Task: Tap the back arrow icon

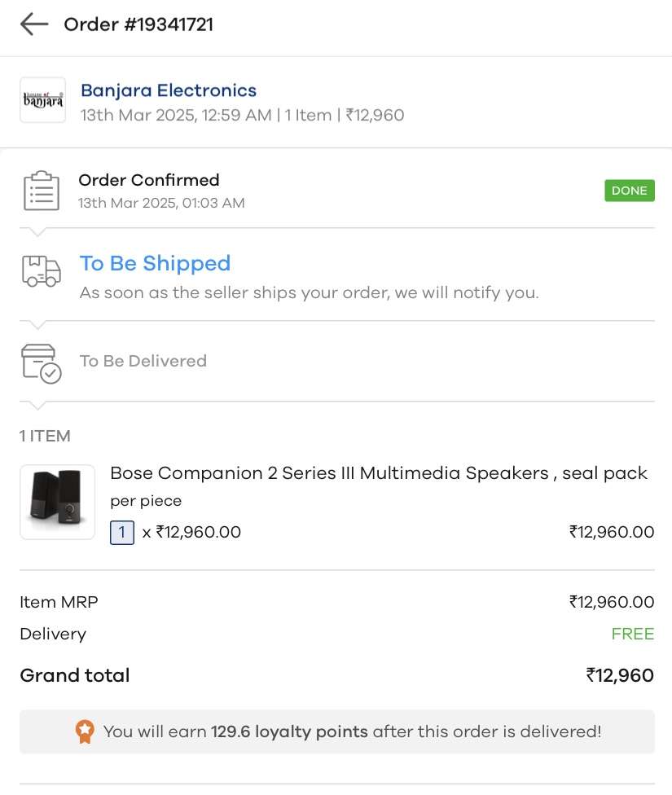Action: [x=34, y=24]
